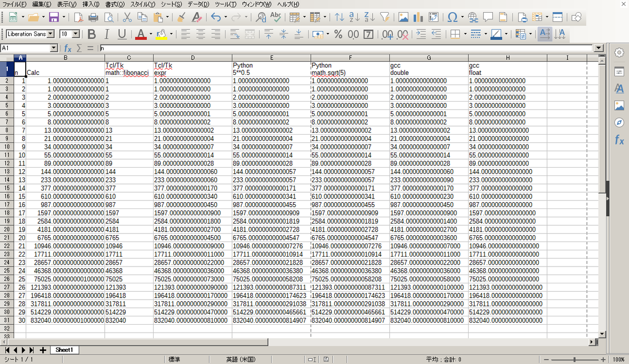
Task: Align cell text right
Action: point(215,35)
